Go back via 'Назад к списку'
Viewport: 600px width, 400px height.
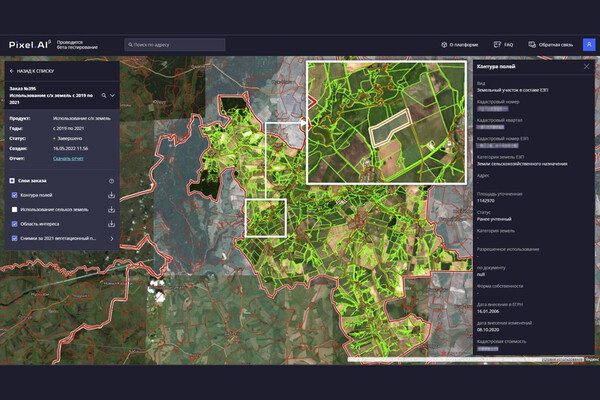32,71
